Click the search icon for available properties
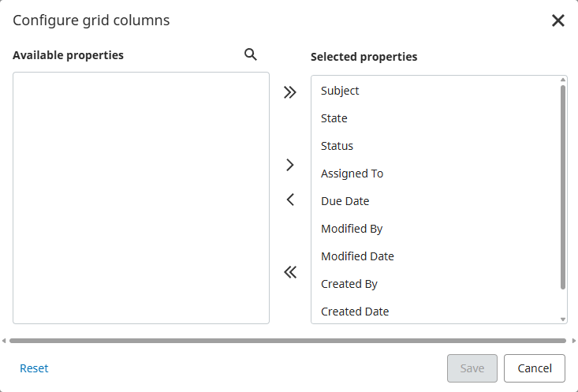This screenshot has height=392, width=578. [x=251, y=55]
